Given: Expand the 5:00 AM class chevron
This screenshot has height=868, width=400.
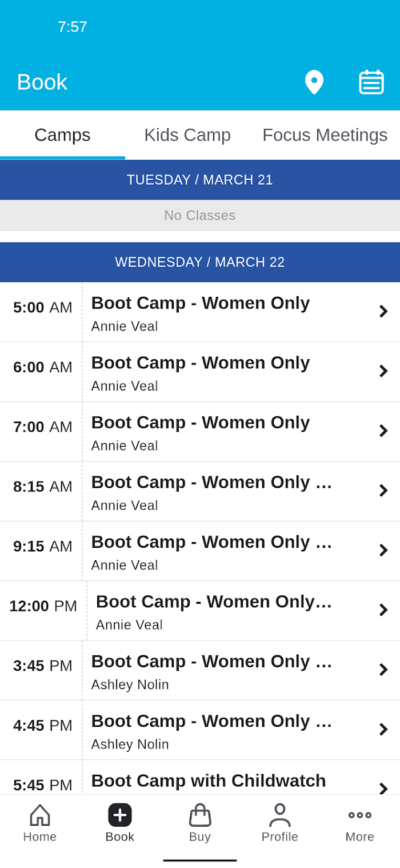Looking at the screenshot, I should click(x=383, y=312).
